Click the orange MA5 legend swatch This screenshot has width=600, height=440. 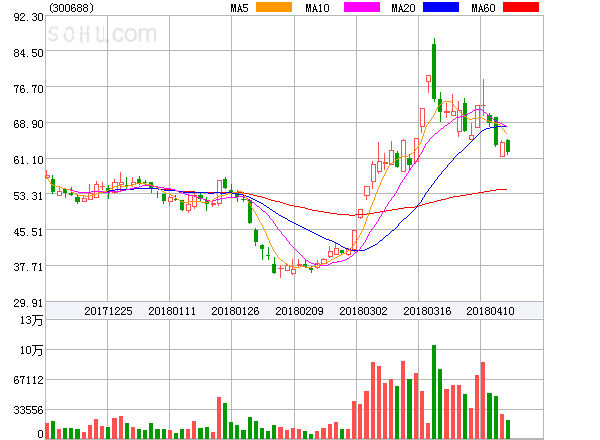click(274, 7)
